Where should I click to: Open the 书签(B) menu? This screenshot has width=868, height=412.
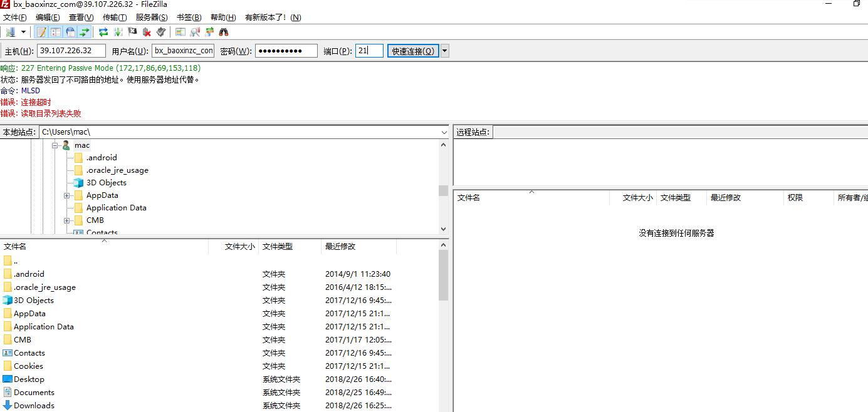pos(189,18)
